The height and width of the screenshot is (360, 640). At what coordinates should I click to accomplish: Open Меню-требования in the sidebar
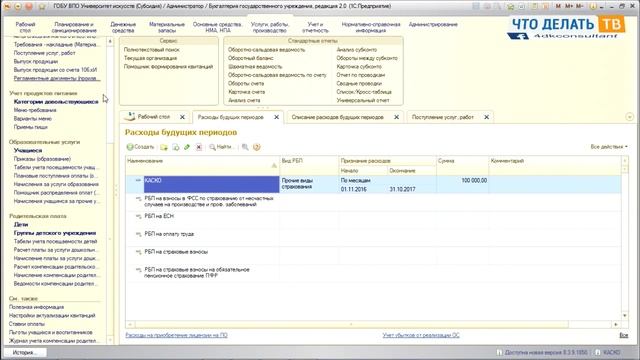coord(35,110)
